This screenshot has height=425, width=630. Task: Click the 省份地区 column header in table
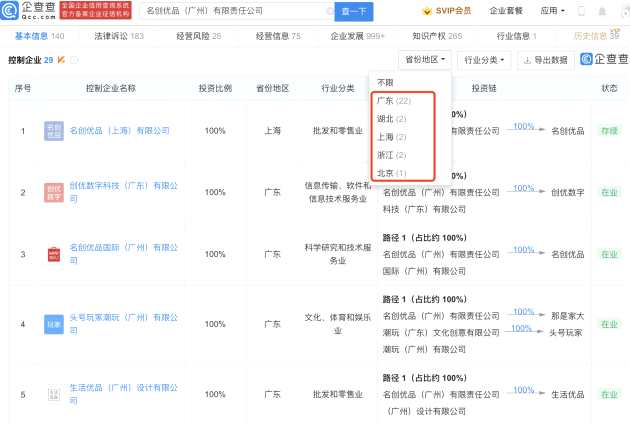tap(272, 88)
